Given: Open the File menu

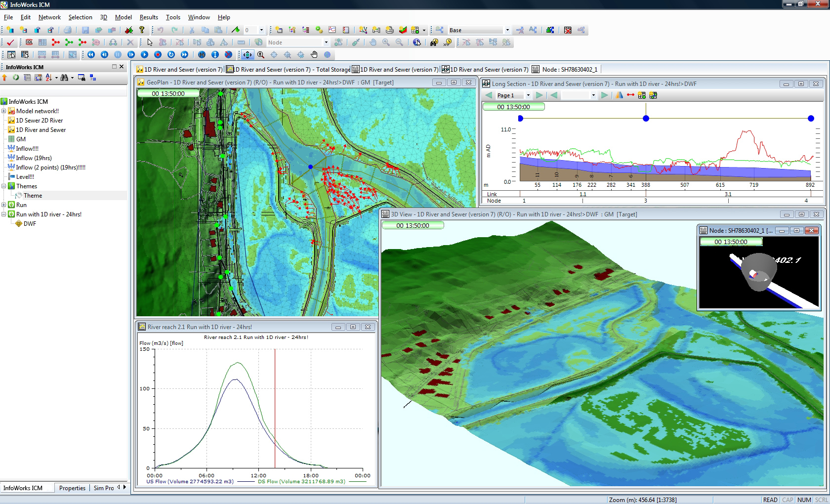Looking at the screenshot, I should point(8,17).
